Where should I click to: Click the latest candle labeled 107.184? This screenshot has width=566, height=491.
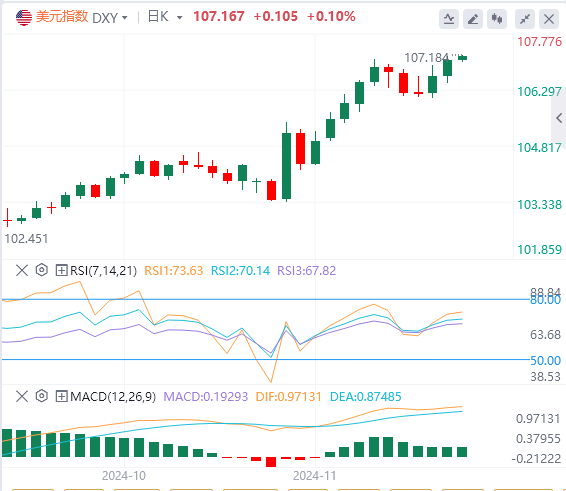(x=462, y=58)
